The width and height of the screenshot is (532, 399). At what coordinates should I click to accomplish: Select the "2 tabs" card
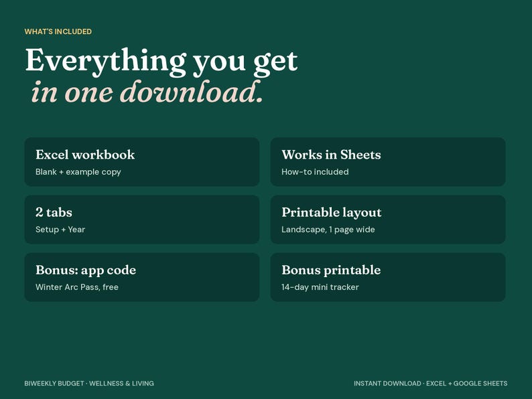(142, 220)
